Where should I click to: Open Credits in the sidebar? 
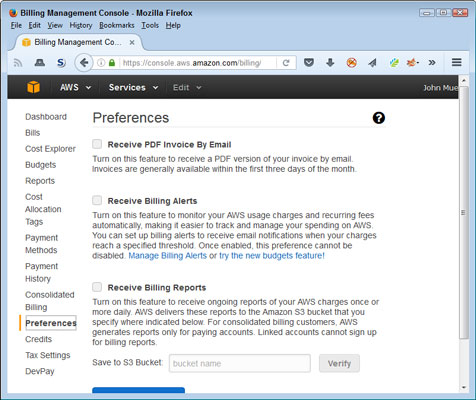pyautogui.click(x=39, y=339)
